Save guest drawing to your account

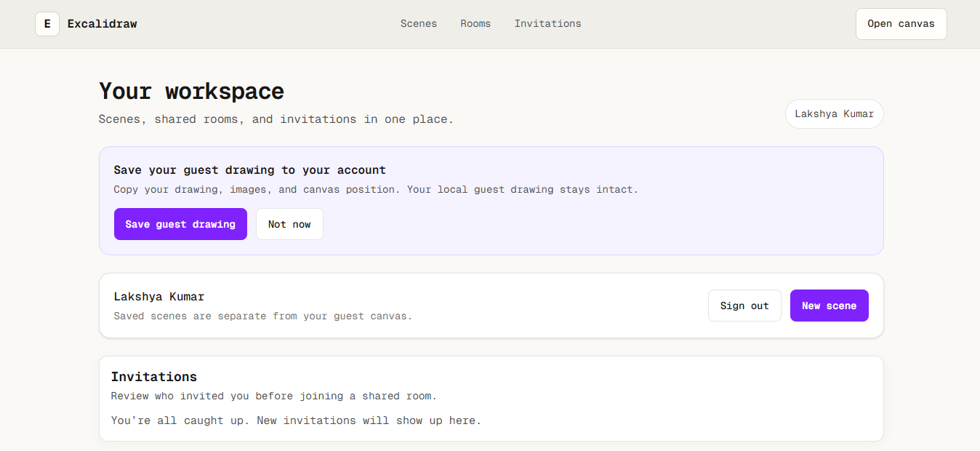coord(180,224)
